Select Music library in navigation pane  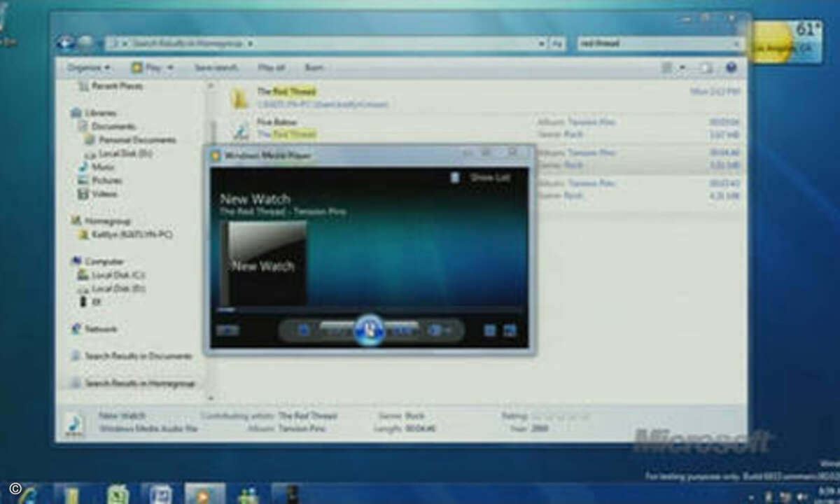point(97,167)
